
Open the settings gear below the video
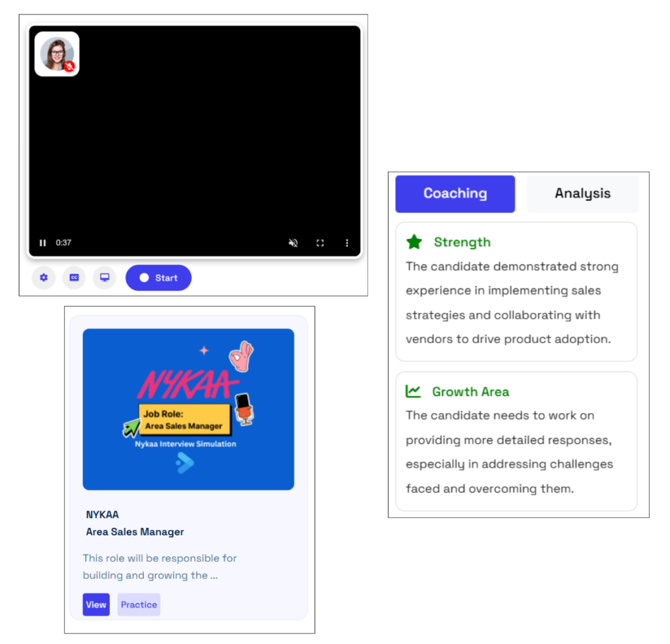click(44, 277)
